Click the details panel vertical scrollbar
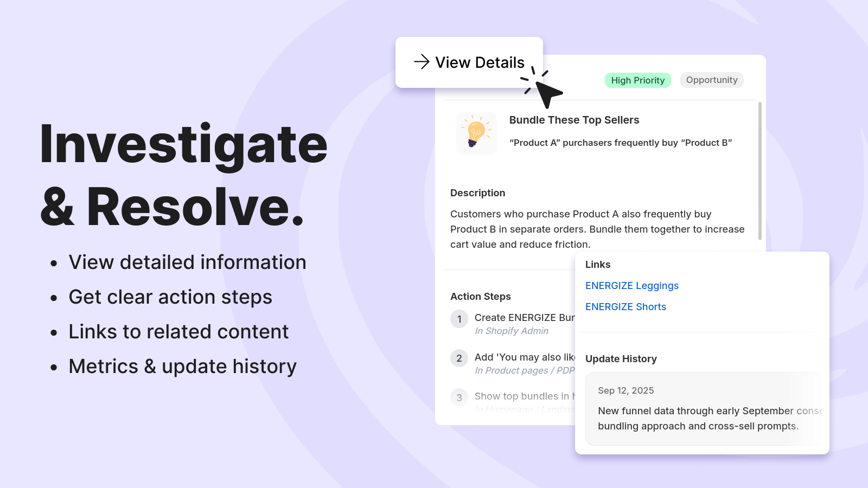868x488 pixels. (x=759, y=171)
